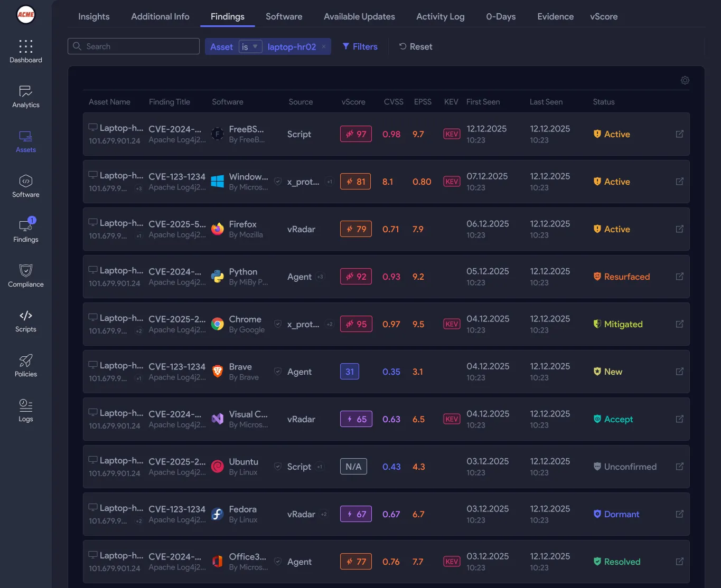Open the Dashboard from the sidebar

tap(25, 52)
